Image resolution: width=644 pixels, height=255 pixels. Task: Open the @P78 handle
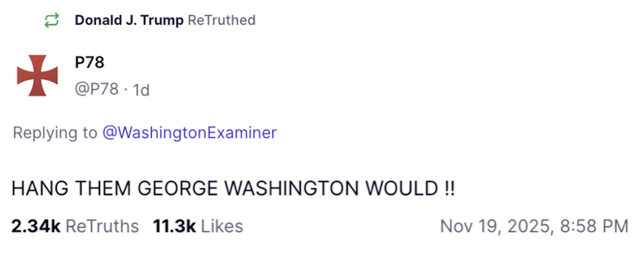(x=96, y=89)
